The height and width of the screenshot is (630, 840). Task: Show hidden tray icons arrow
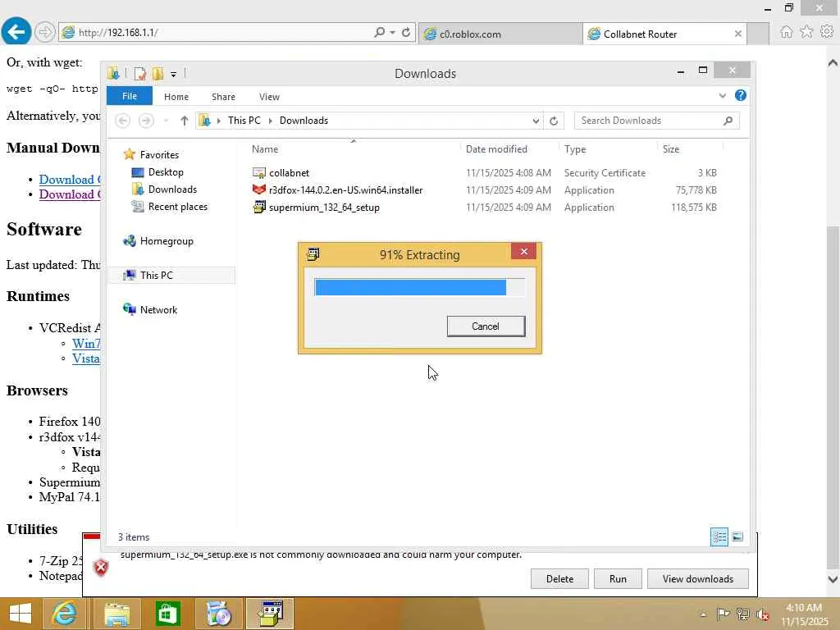tap(703, 614)
